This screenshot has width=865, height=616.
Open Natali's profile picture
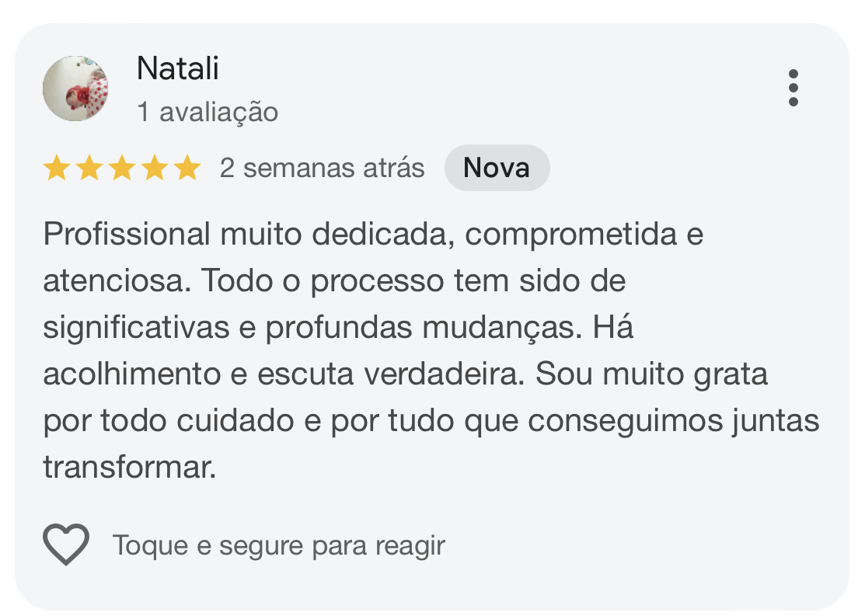pyautogui.click(x=75, y=88)
